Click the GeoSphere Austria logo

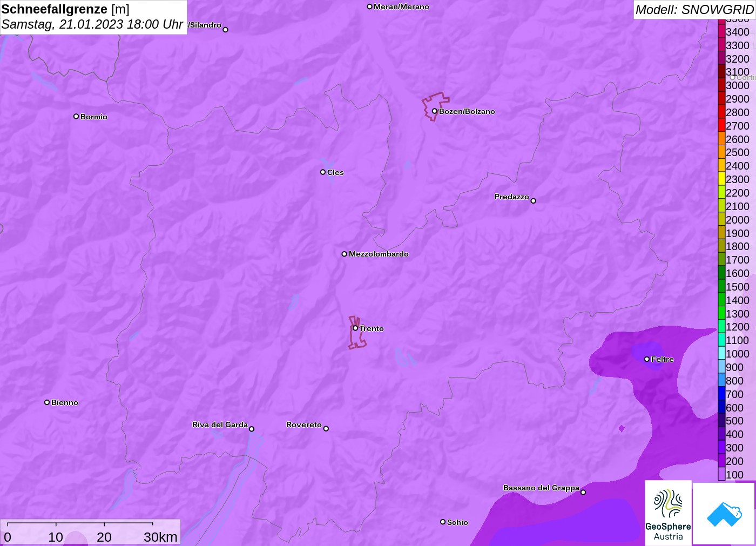[x=668, y=513]
